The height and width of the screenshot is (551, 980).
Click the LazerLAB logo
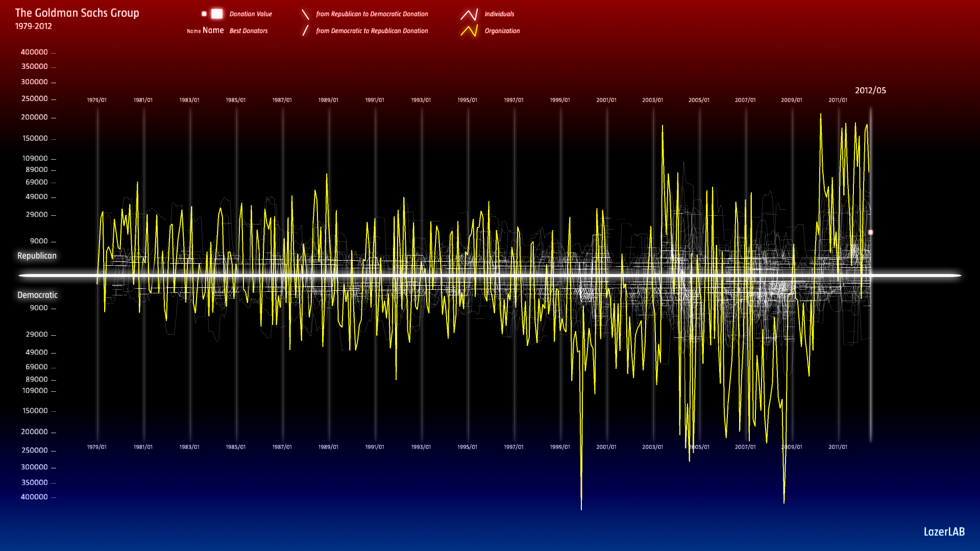coord(944,532)
